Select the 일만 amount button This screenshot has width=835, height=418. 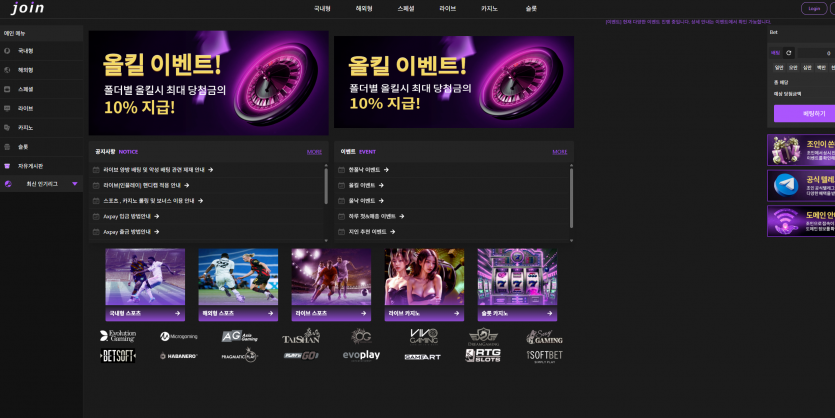tap(779, 68)
